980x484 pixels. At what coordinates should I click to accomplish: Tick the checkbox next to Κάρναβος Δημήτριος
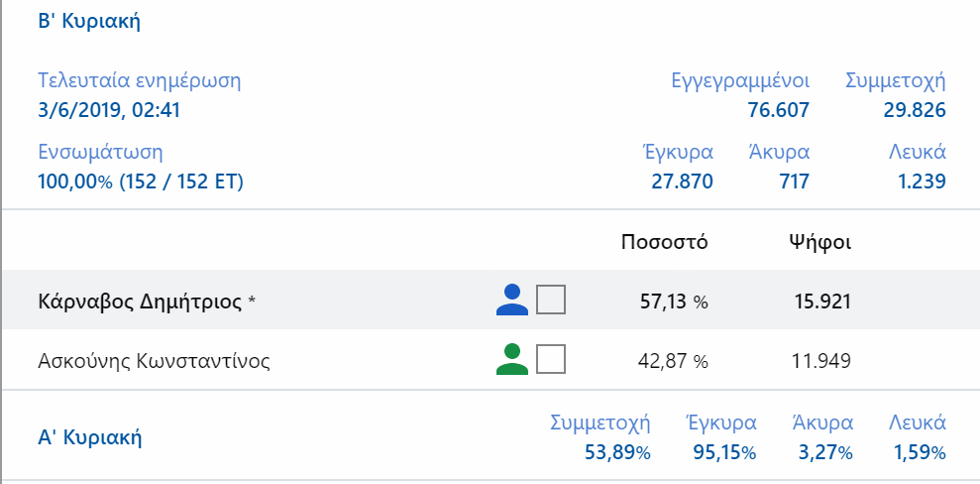pos(551,301)
